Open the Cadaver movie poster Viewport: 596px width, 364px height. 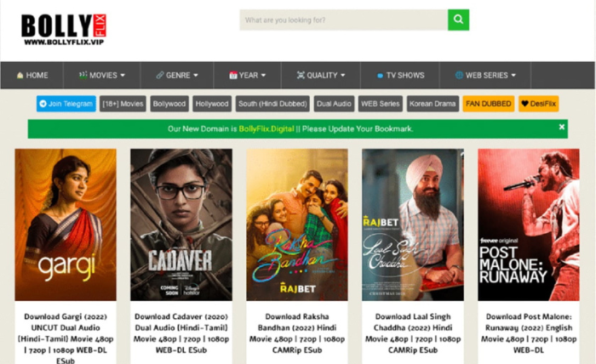tap(181, 225)
